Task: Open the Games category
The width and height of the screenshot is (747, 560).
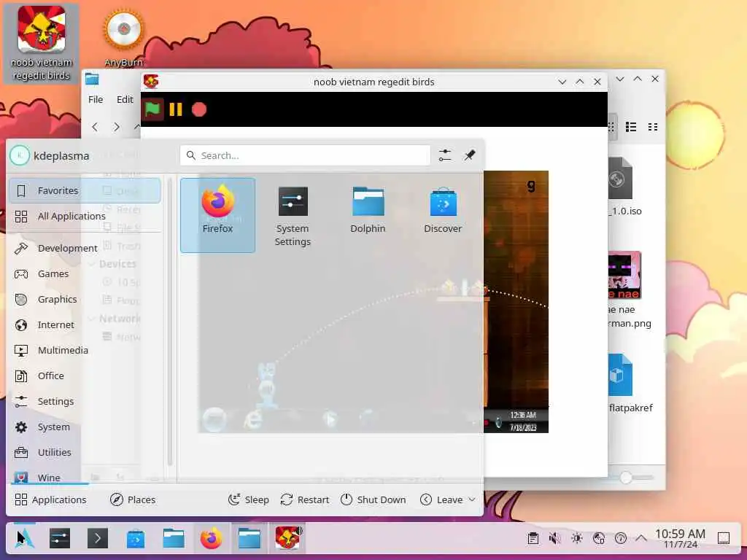Action: pyautogui.click(x=85, y=274)
